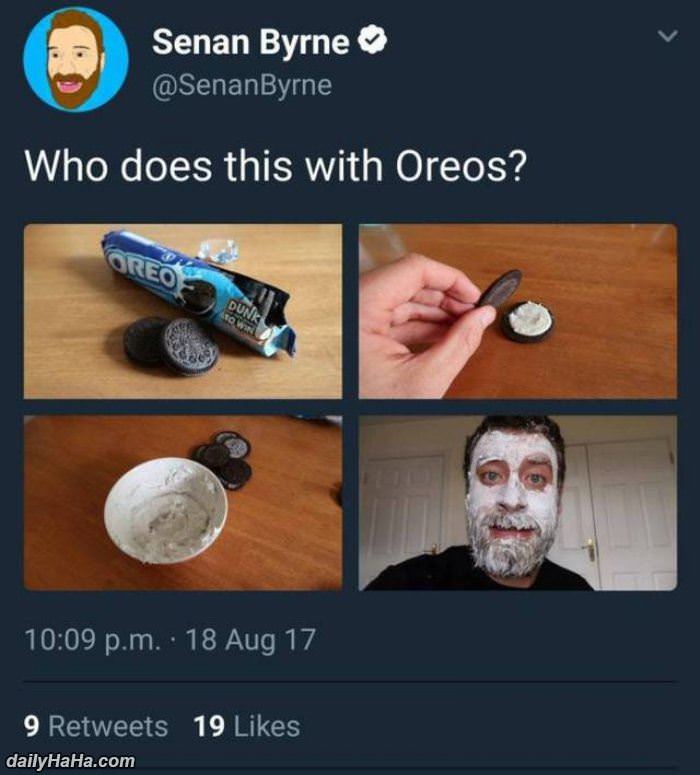Viewport: 700px width, 775px height.
Task: Click the cream-topped Oreo half on table
Action: 528,321
